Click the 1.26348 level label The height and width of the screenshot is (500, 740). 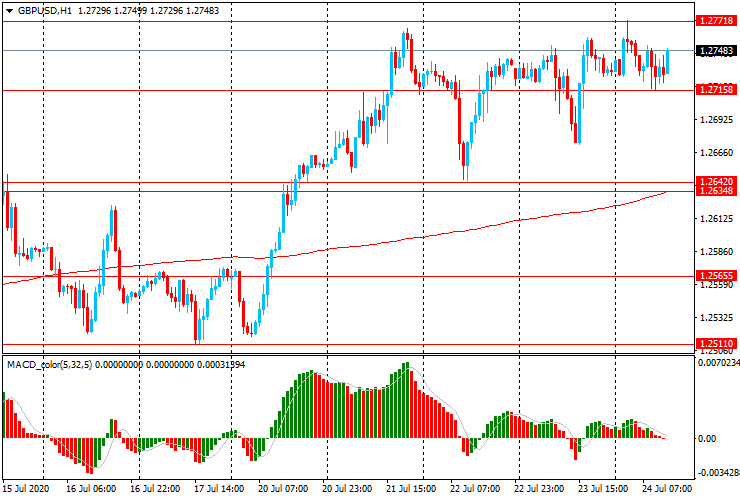click(x=716, y=191)
